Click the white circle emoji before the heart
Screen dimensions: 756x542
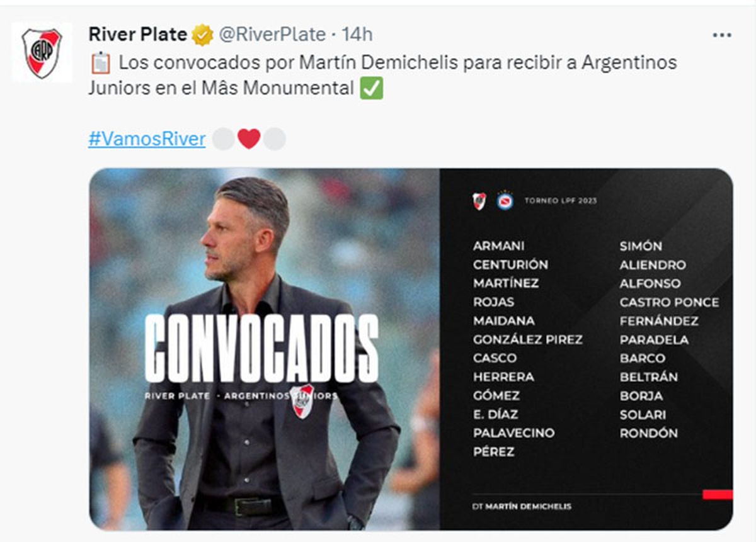point(223,138)
